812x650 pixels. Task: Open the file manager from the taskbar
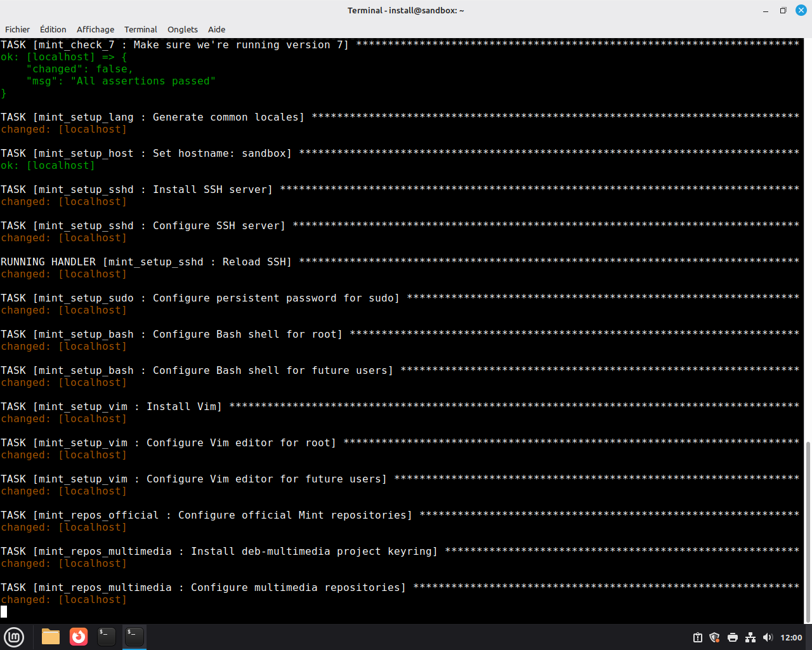[50, 637]
